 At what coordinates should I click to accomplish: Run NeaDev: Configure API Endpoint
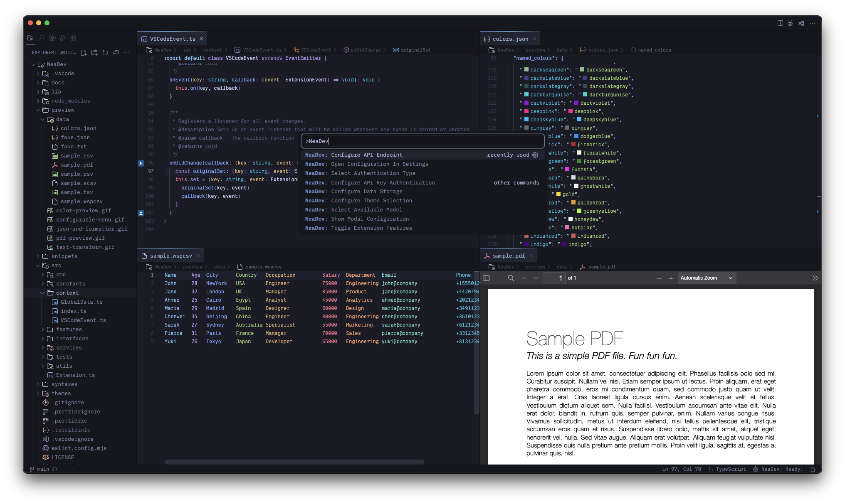coord(353,155)
